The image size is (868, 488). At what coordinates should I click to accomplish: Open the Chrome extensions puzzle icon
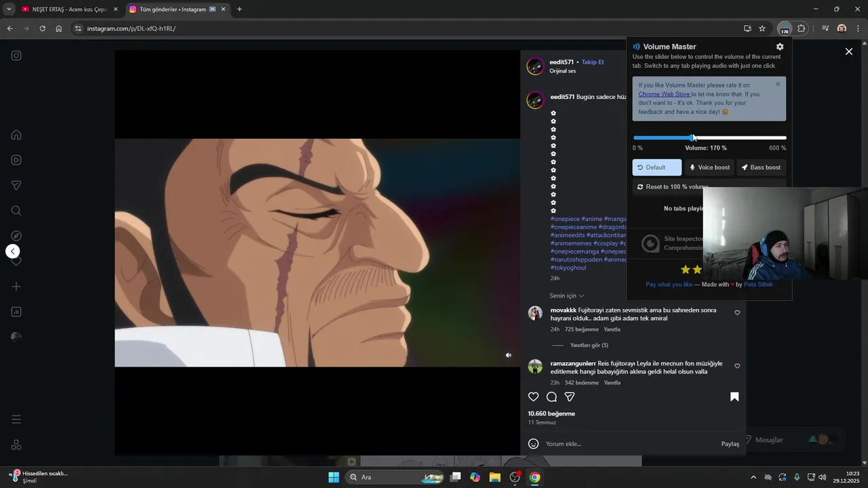coord(802,28)
